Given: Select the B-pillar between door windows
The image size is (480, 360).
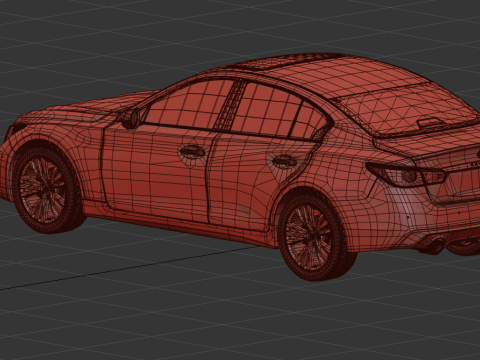Looking at the screenshot, I should coord(230,105).
